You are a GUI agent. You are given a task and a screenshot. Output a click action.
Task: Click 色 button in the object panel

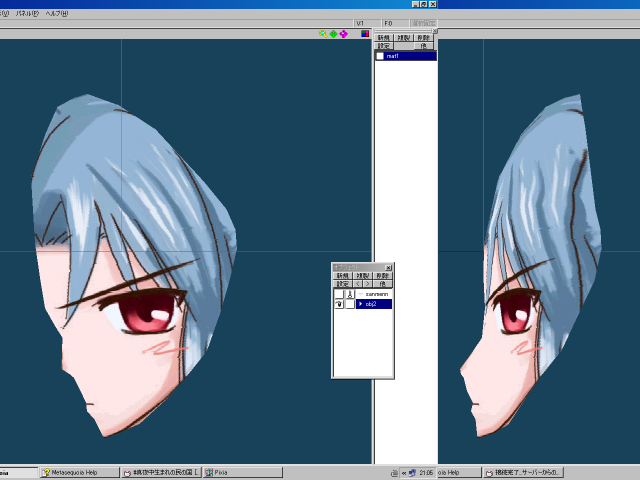pos(382,284)
